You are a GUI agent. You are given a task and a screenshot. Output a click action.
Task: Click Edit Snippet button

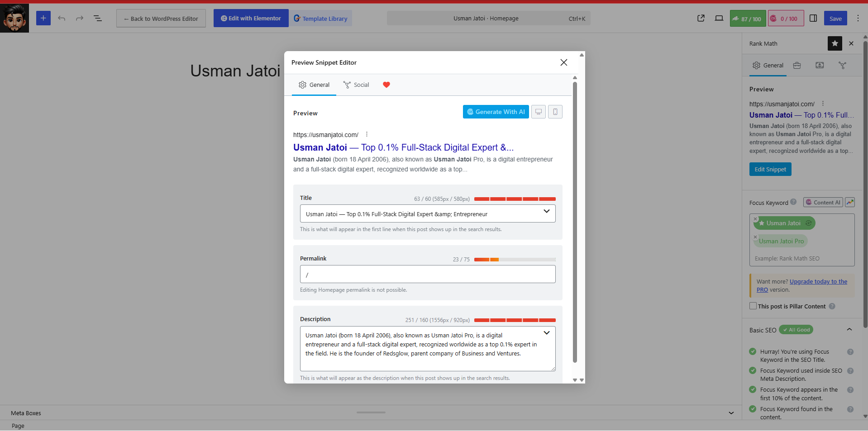click(770, 169)
